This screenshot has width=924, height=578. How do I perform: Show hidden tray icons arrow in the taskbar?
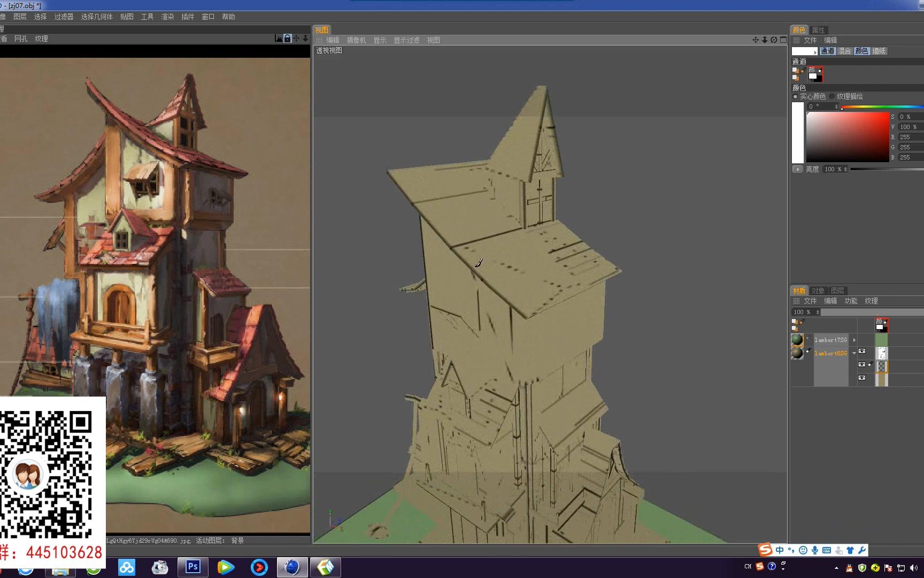coord(836,568)
